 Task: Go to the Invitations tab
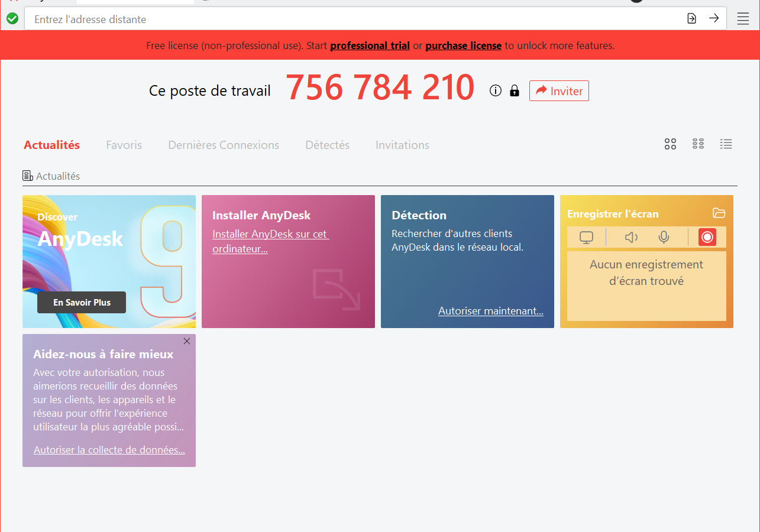(403, 145)
